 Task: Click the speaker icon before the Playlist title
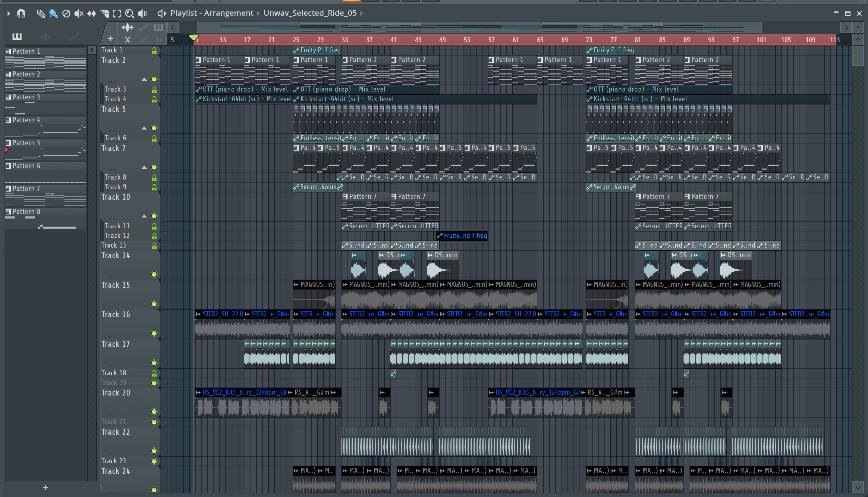pos(162,13)
